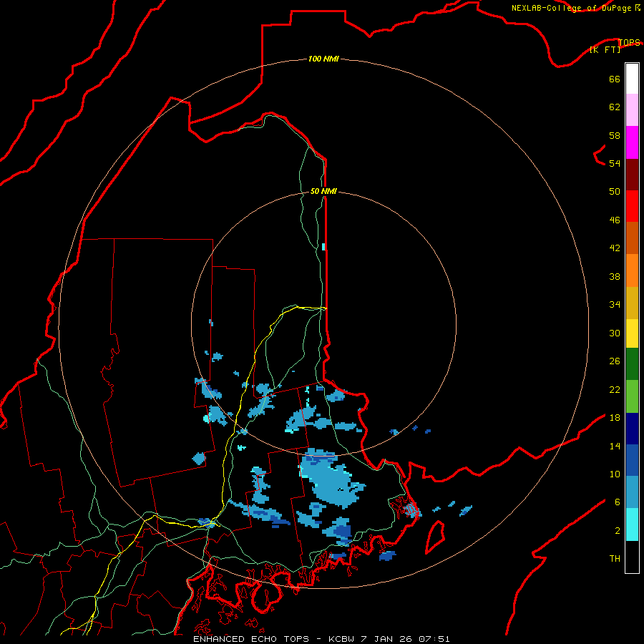Click the 'TH' legend threshold label

point(615,559)
